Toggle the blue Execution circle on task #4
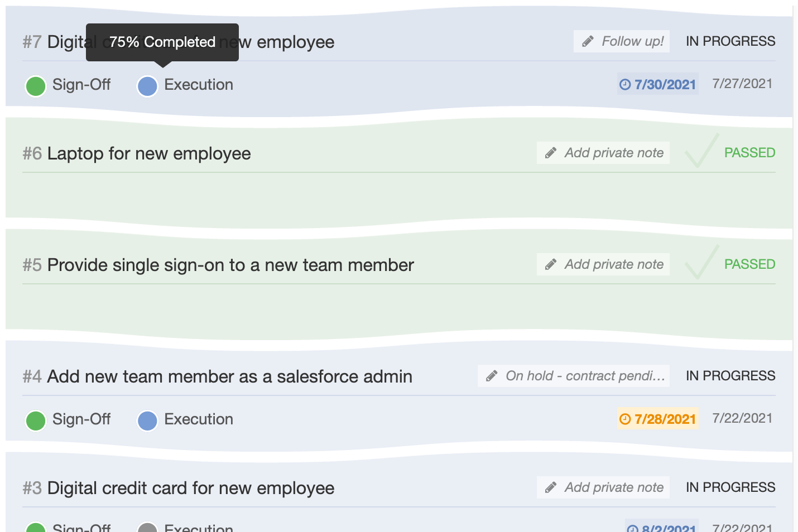Viewport: 798px width, 532px height. 147,420
